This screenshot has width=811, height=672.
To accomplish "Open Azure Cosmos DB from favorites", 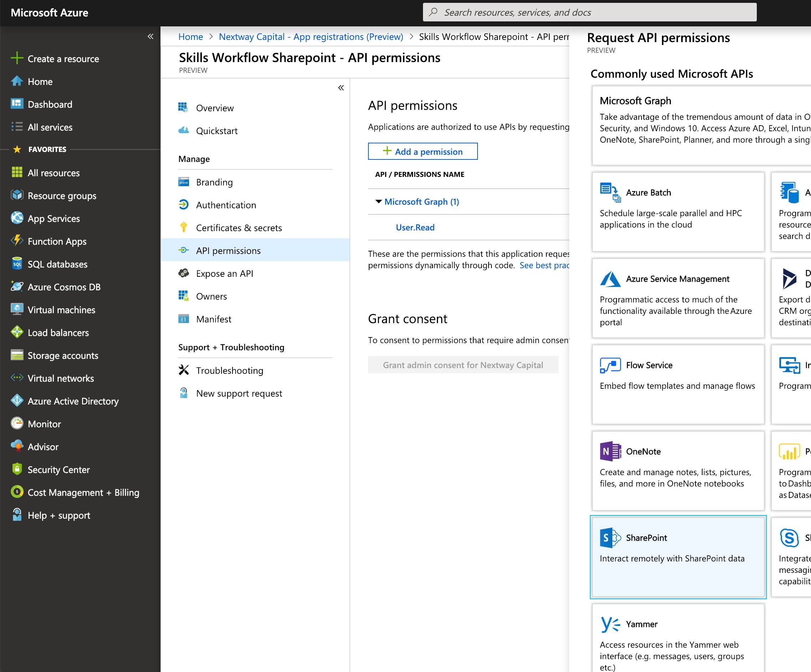I will coord(64,287).
